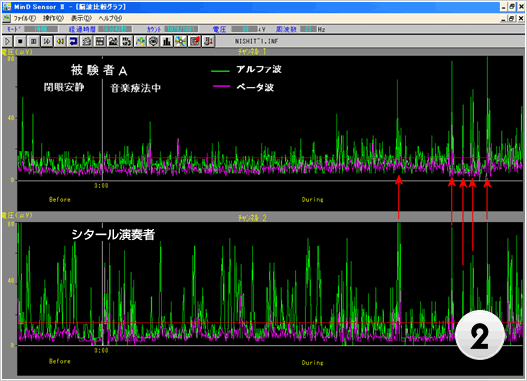Click the 経過時間 elapsed time value
527x381 pixels.
coord(115,29)
